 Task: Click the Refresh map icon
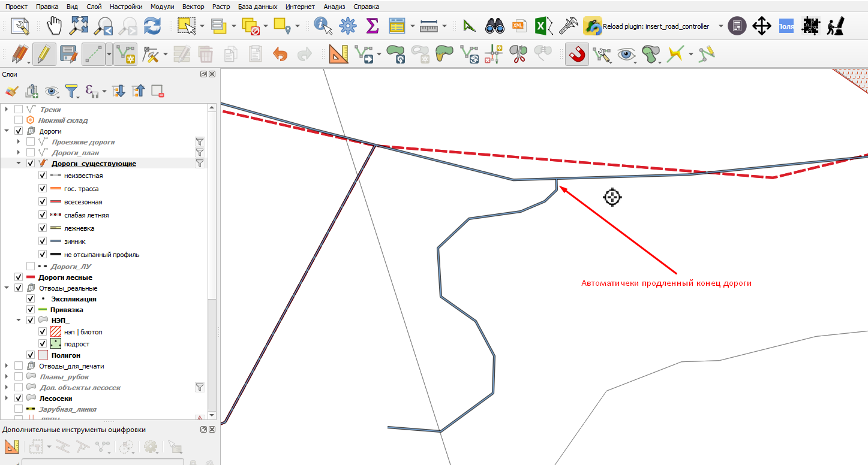(153, 26)
